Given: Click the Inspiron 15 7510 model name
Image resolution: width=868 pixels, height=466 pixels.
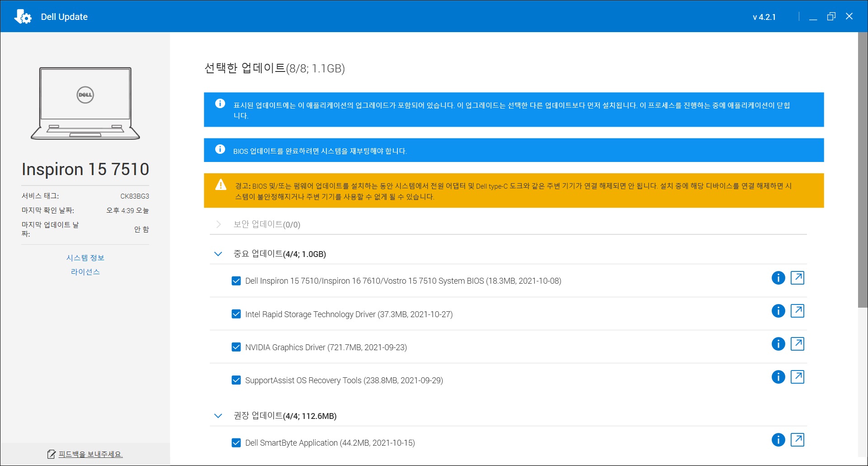Looking at the screenshot, I should (x=85, y=169).
